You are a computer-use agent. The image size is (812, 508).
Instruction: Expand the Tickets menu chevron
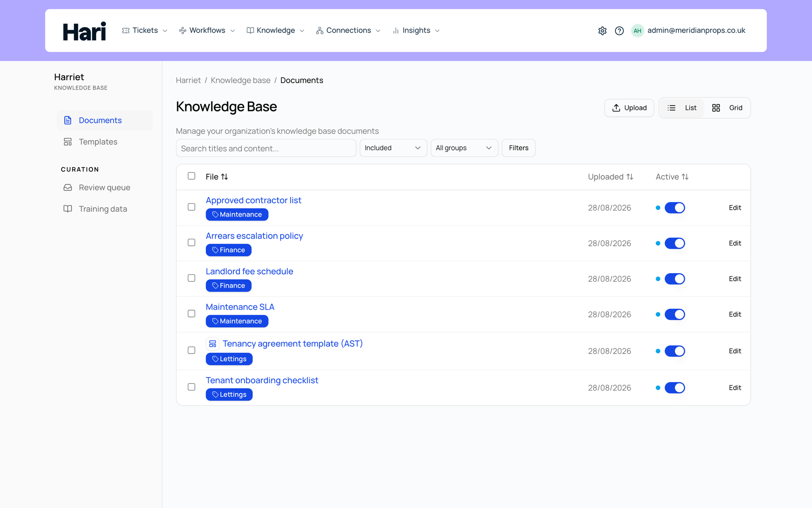pyautogui.click(x=165, y=31)
